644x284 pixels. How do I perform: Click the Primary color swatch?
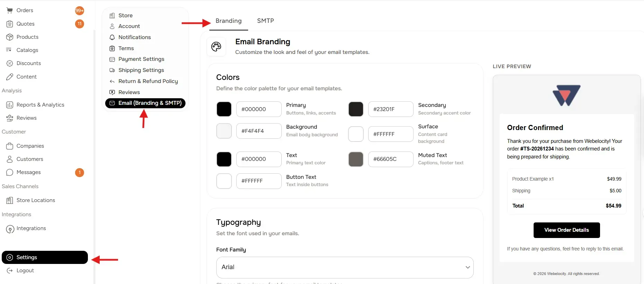tap(224, 109)
